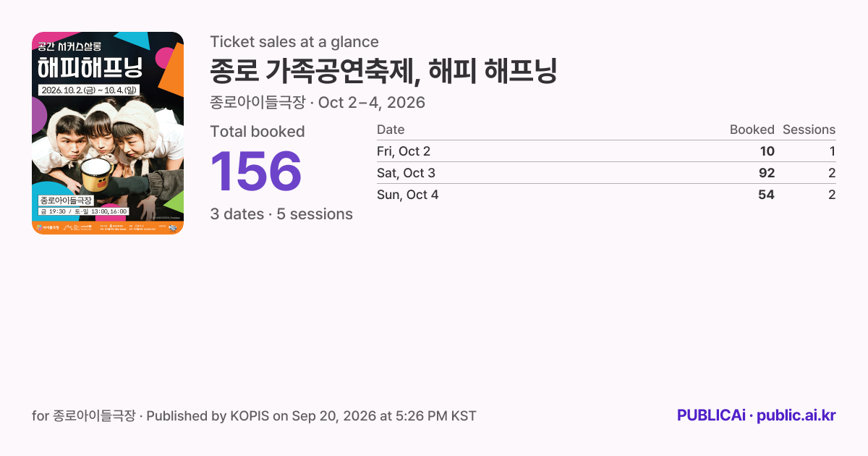Viewport: 868px width, 456px height.
Task: Click the booked value 92 for Saturday
Action: (x=766, y=173)
